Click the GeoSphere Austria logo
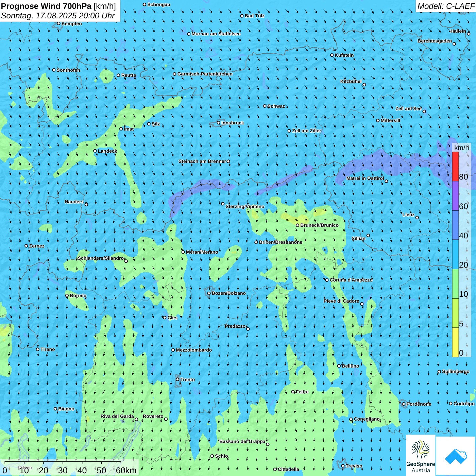476x476 pixels. (x=421, y=455)
